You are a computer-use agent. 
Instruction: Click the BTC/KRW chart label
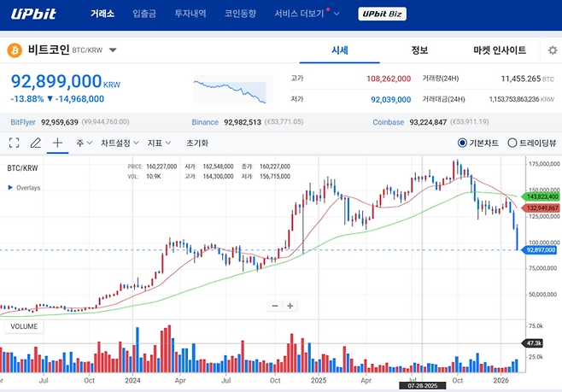(22, 168)
